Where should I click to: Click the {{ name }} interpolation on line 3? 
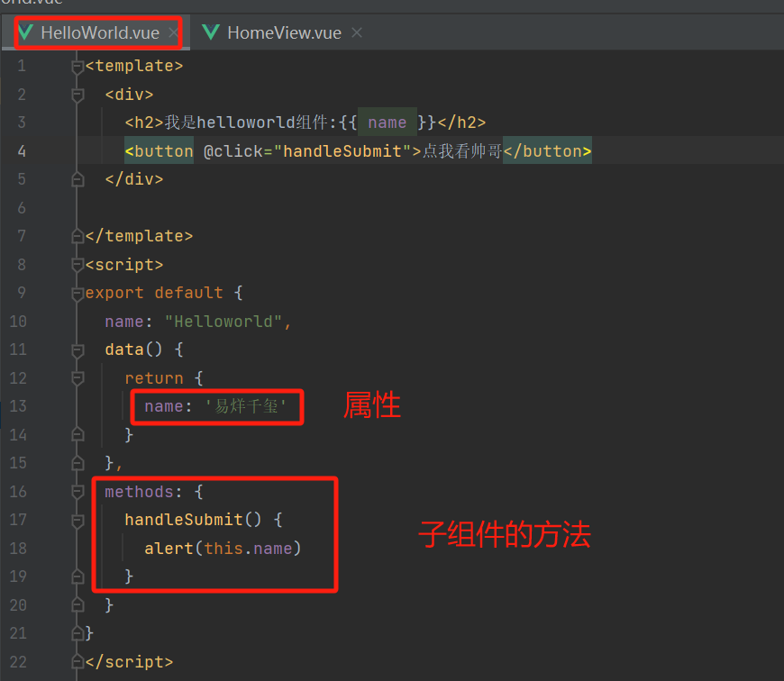(387, 123)
